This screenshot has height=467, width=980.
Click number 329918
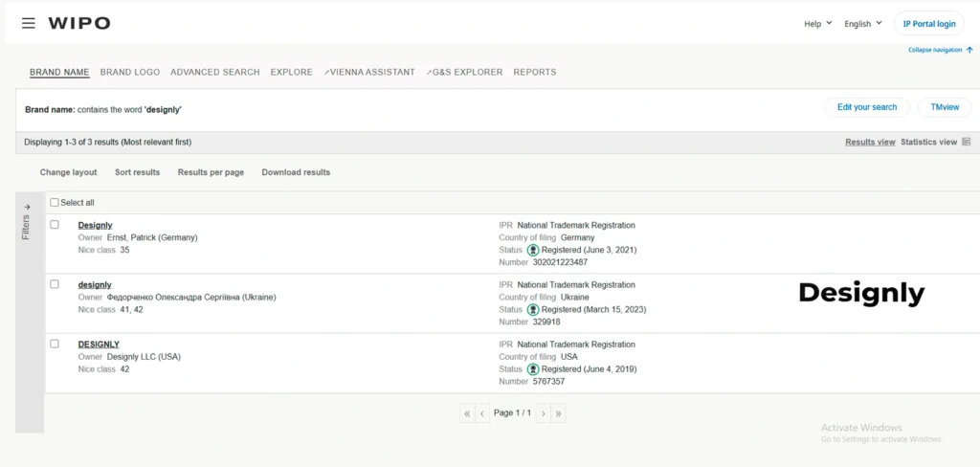tap(546, 322)
